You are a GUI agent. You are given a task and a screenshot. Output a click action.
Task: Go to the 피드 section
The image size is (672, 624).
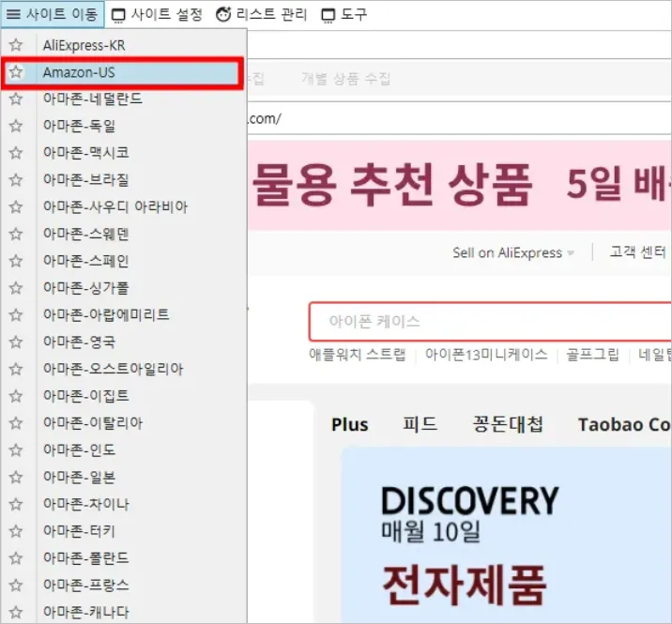[x=420, y=424]
